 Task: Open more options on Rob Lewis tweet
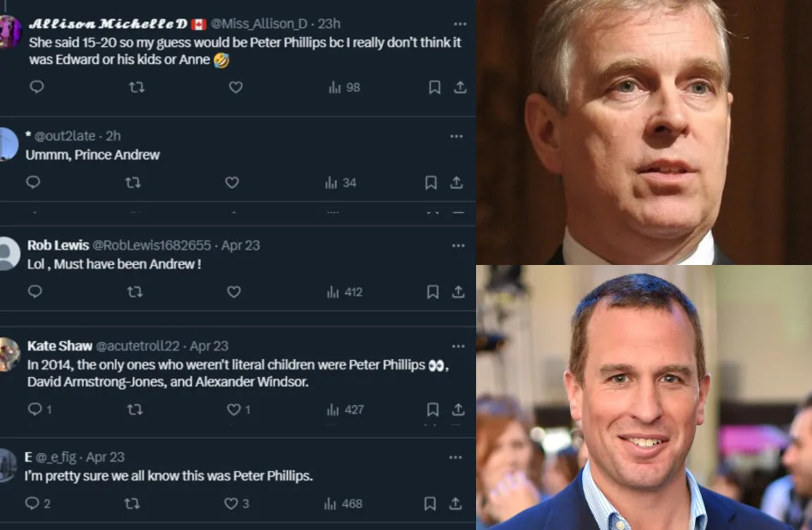458,245
